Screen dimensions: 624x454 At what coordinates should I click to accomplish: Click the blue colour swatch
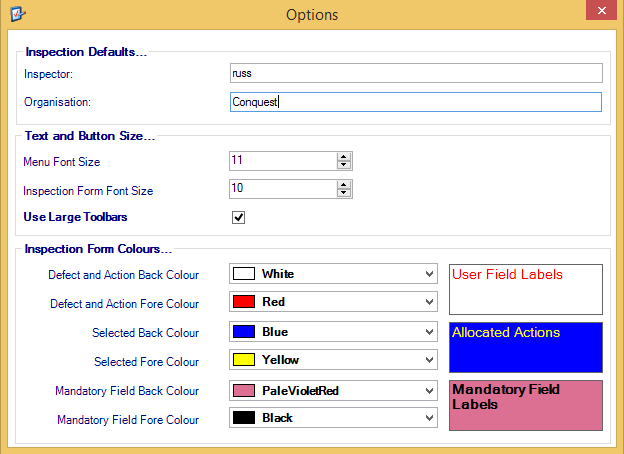click(244, 332)
